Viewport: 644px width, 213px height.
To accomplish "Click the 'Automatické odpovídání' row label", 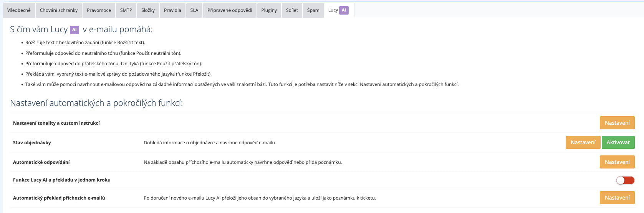I will [x=41, y=162].
